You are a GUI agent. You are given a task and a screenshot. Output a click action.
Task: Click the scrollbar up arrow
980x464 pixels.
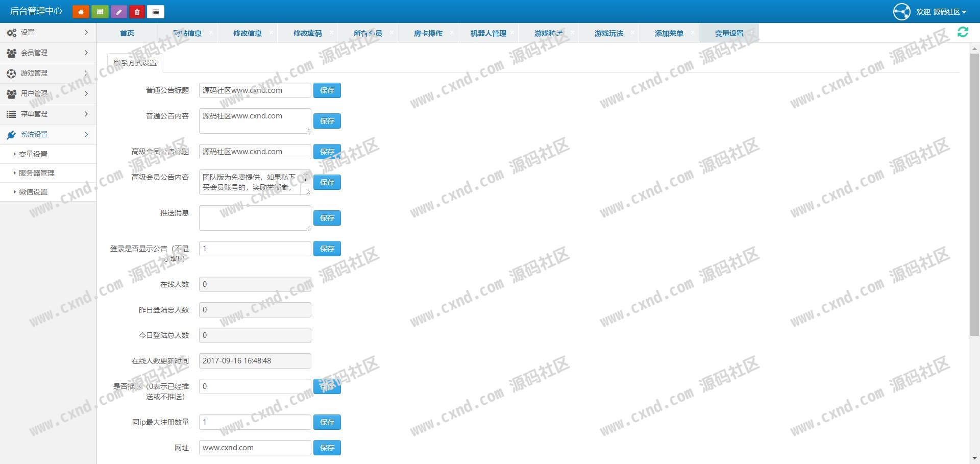pyautogui.click(x=974, y=48)
